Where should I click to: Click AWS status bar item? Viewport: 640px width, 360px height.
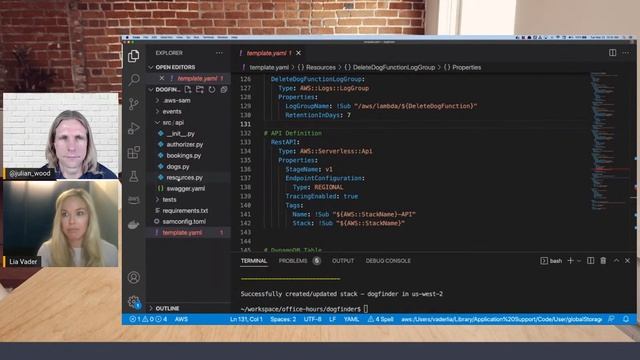[x=181, y=319]
